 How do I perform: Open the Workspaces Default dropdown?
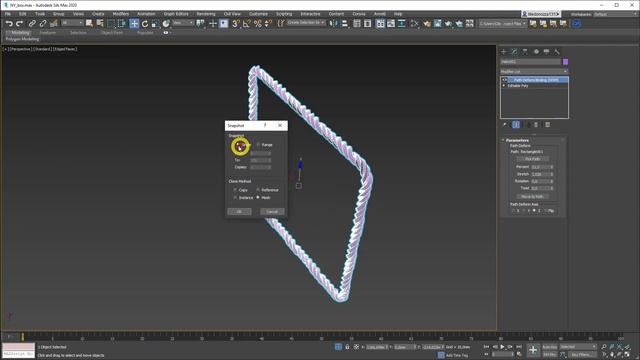coord(615,14)
